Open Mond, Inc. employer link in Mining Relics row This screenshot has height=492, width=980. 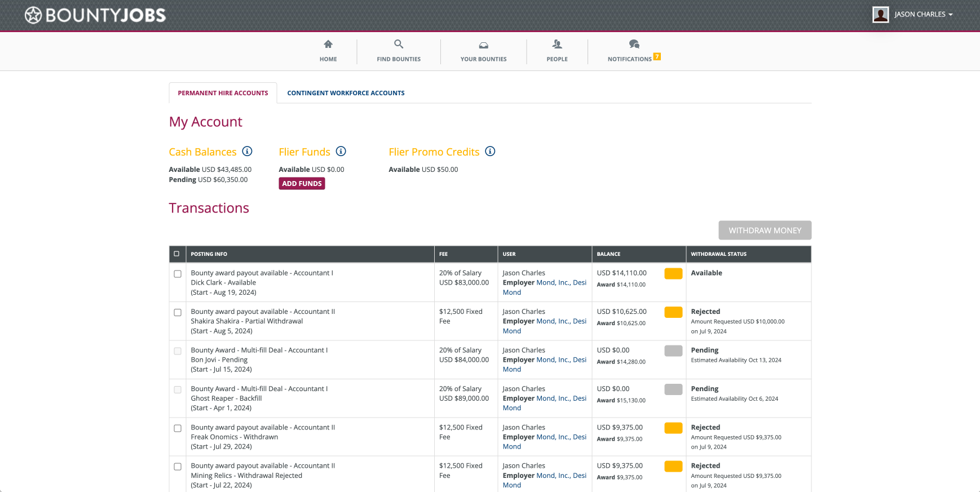click(553, 476)
